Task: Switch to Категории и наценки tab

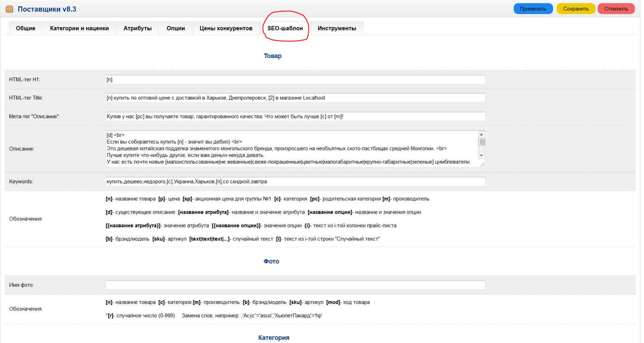Action: click(x=79, y=28)
